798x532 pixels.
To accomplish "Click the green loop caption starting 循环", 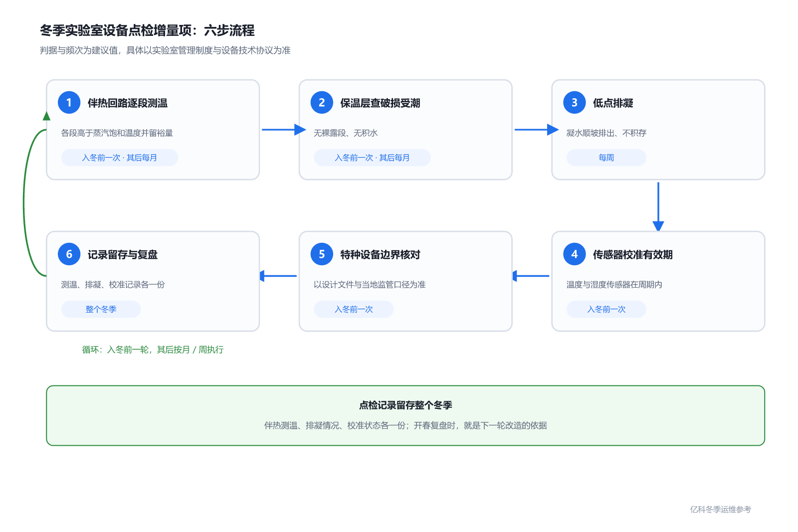I will (153, 350).
